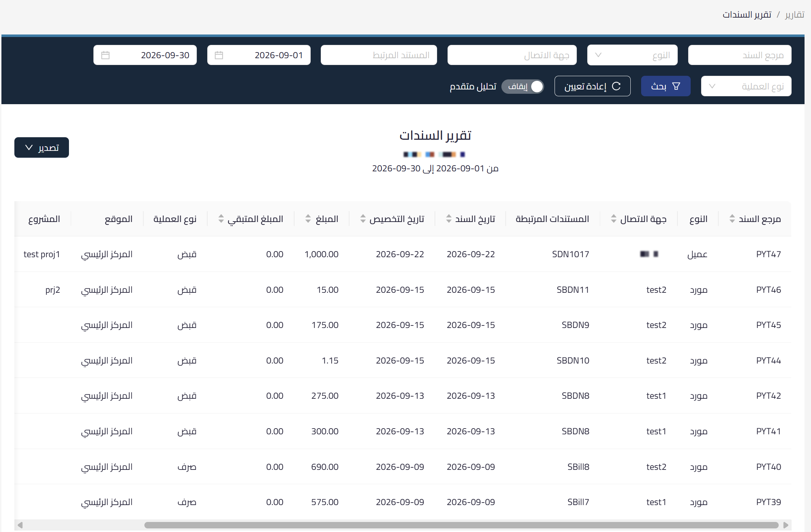Sort by تاريخ السند column arrows
This screenshot has width=811, height=532.
[x=449, y=218]
